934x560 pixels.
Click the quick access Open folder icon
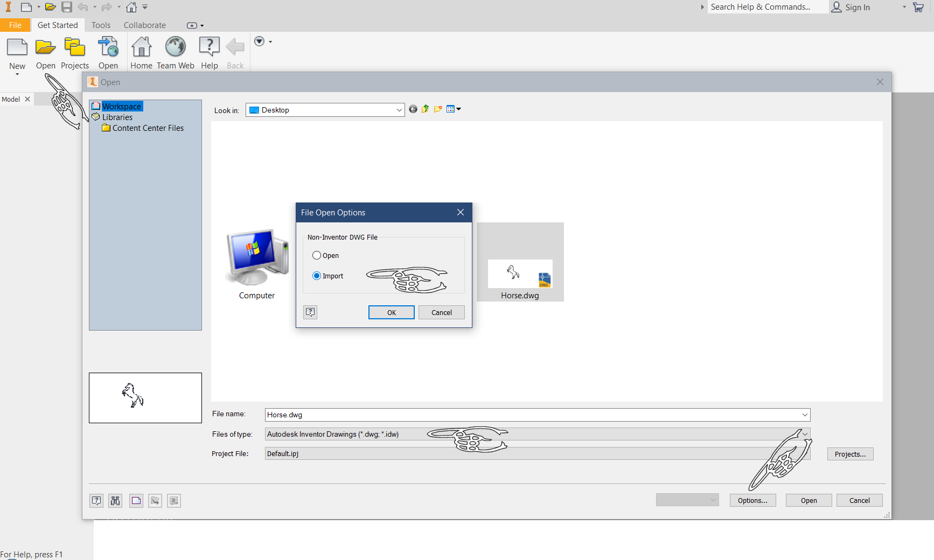click(x=51, y=7)
